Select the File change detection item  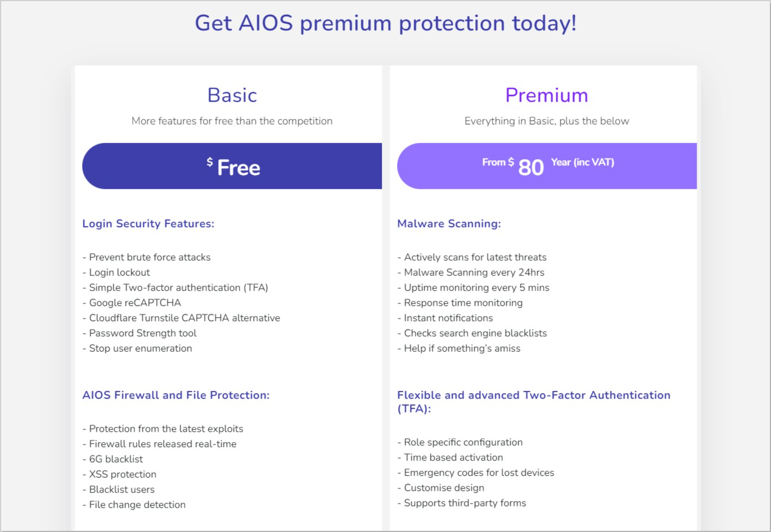(136, 504)
